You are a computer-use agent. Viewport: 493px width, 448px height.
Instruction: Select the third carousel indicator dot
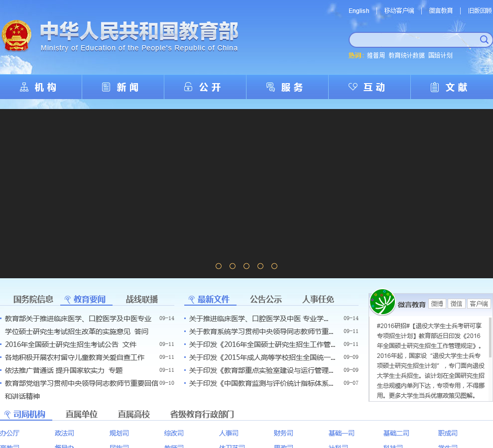[x=246, y=266]
